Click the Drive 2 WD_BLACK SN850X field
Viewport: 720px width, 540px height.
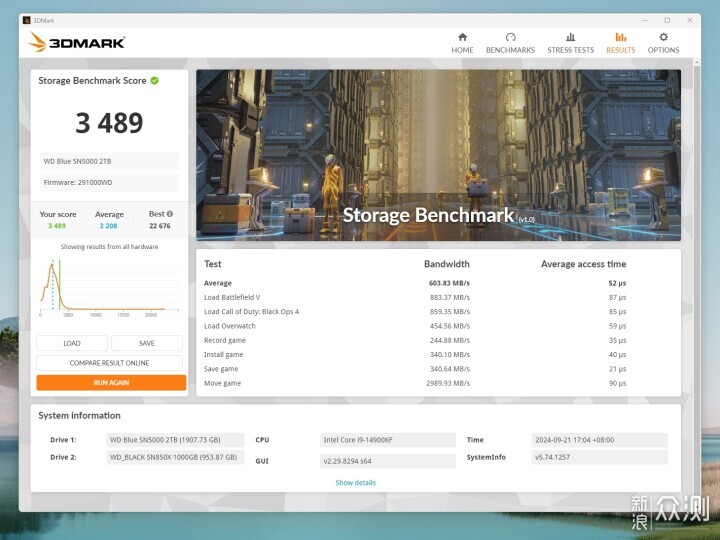175,457
